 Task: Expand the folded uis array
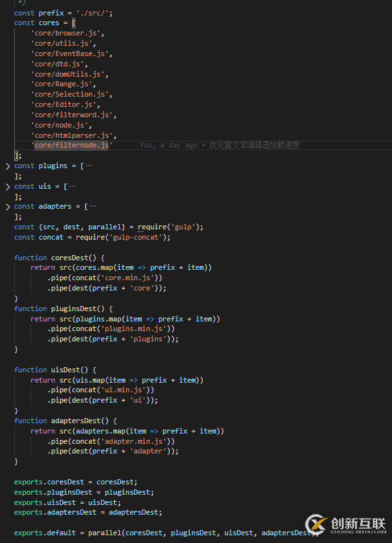8,187
